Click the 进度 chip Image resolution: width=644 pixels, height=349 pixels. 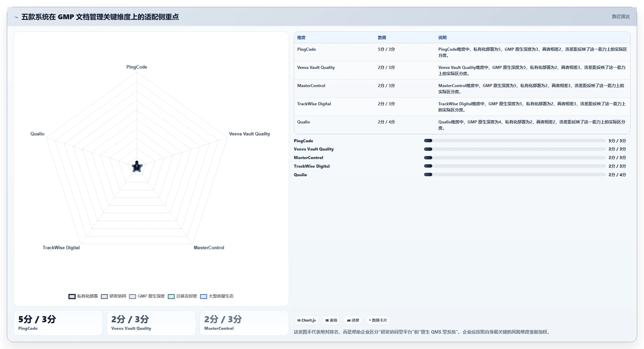(x=353, y=320)
